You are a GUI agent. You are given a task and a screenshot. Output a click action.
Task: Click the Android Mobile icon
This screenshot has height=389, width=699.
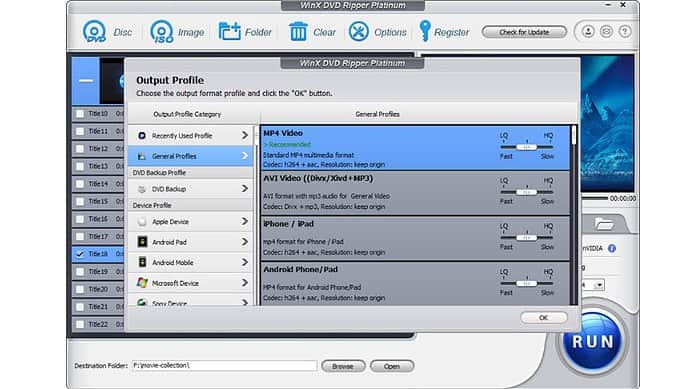coord(142,262)
